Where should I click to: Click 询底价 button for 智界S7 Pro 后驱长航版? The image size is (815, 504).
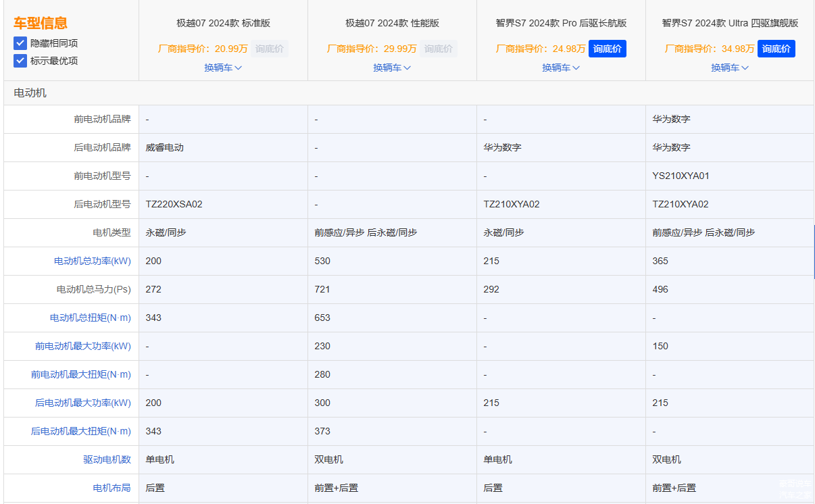607,49
